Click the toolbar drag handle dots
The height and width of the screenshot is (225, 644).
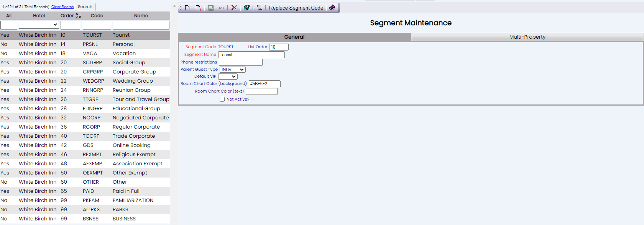click(x=180, y=8)
